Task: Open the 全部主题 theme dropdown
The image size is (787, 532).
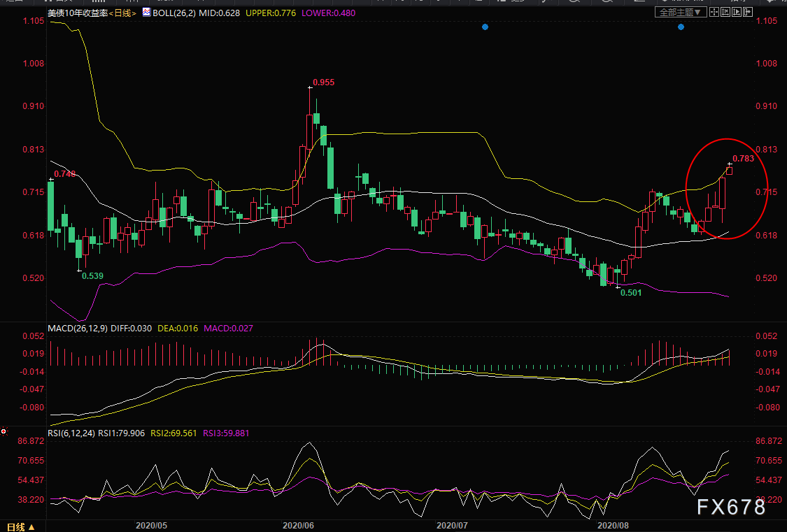Action: [681, 12]
